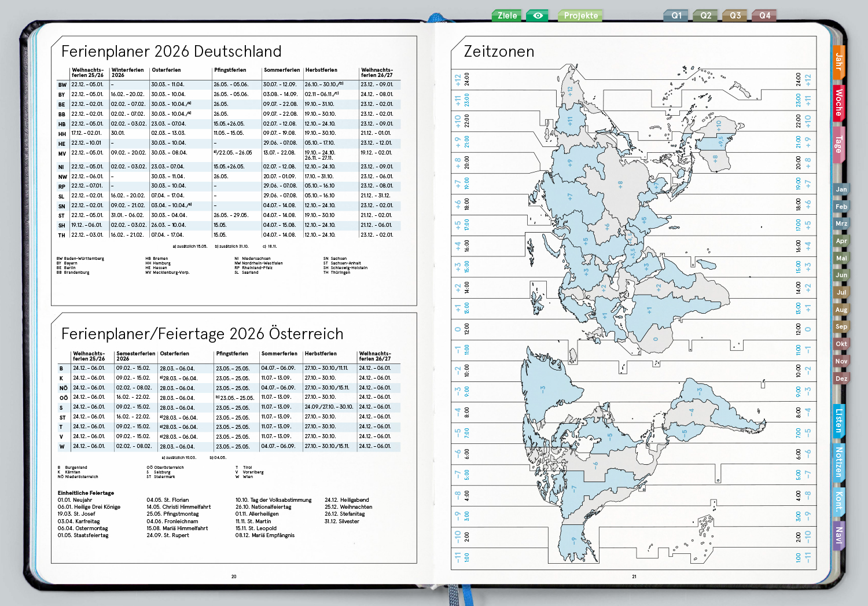The height and width of the screenshot is (606, 868).
Task: Click '10.10. Tag der Volksabstimmung'
Action: coord(273,500)
